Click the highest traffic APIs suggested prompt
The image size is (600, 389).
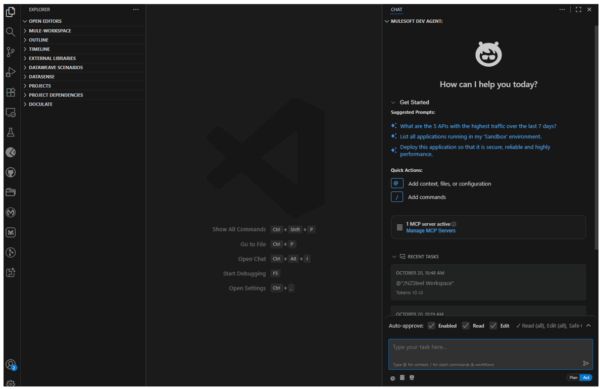478,126
